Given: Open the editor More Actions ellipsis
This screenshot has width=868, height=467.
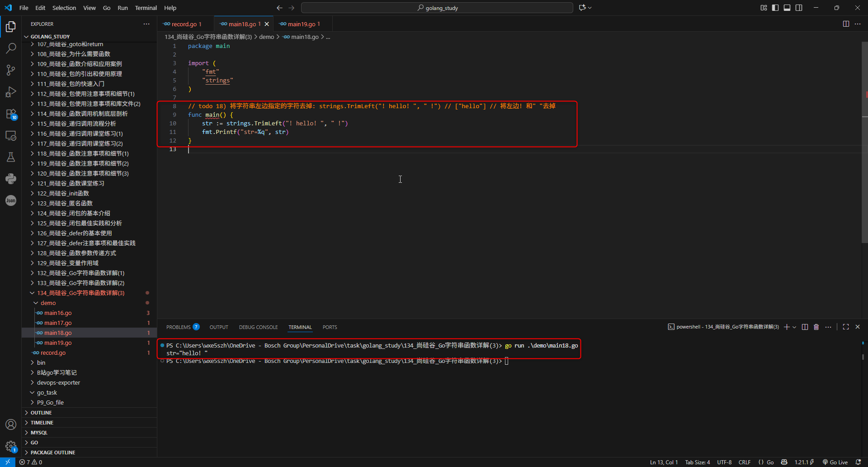Looking at the screenshot, I should click(858, 24).
